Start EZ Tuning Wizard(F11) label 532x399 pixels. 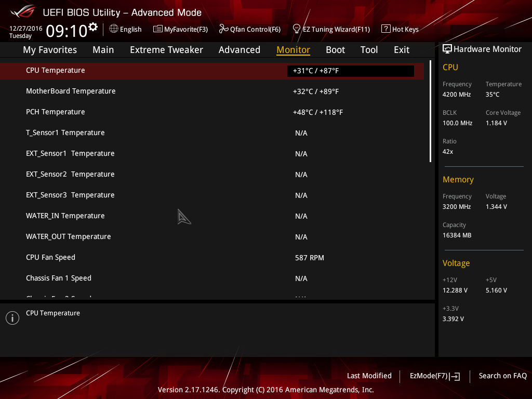click(336, 30)
